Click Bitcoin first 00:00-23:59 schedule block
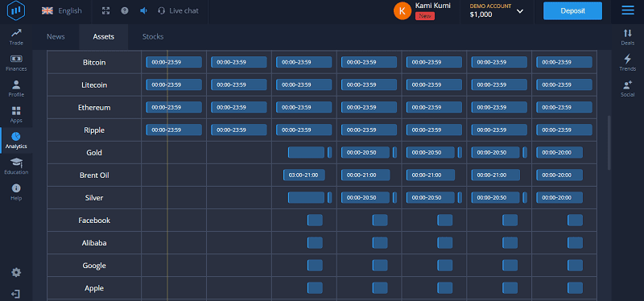Screen dimensions: 644x301 (174, 63)
